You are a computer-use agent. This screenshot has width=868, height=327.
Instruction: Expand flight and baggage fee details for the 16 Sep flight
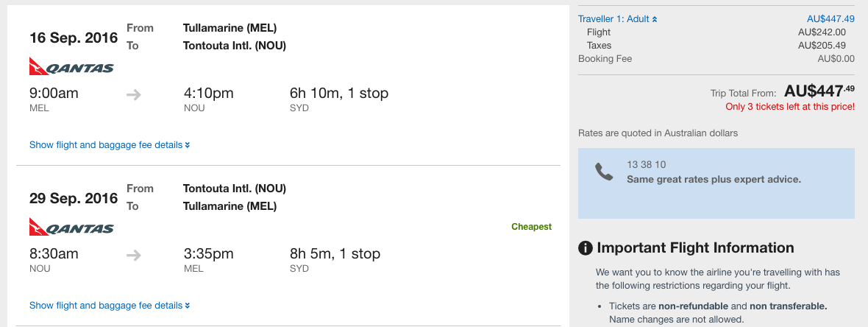coord(110,145)
